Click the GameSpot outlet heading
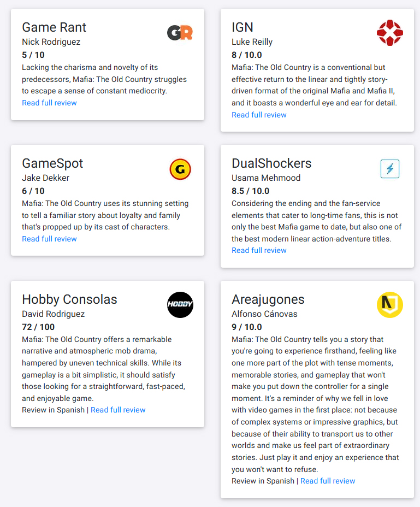Viewport: 420px width, 507px height. coord(52,163)
